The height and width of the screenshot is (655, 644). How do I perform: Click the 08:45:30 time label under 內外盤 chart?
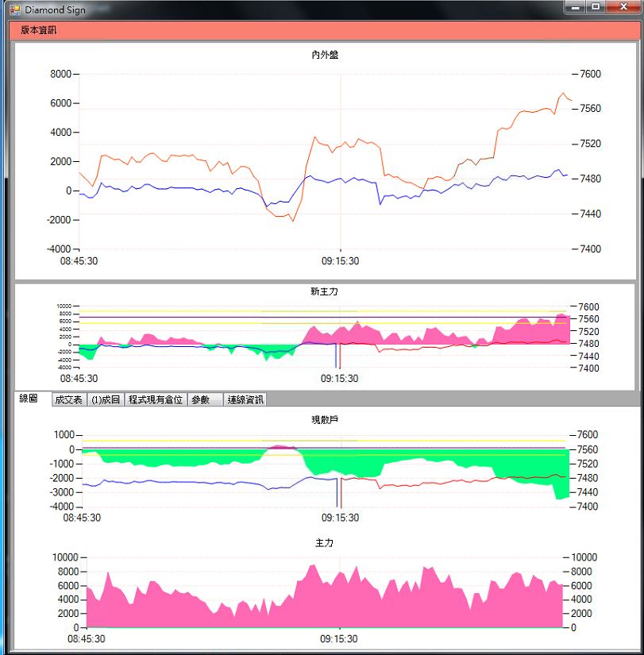(79, 261)
